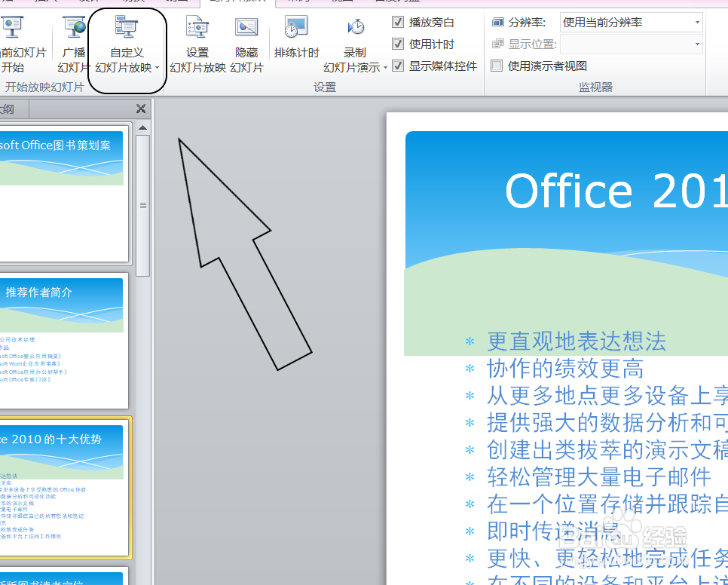This screenshot has width=728, height=585.
Task: Select the Office book plan slide thumbnail
Action: click(63, 194)
